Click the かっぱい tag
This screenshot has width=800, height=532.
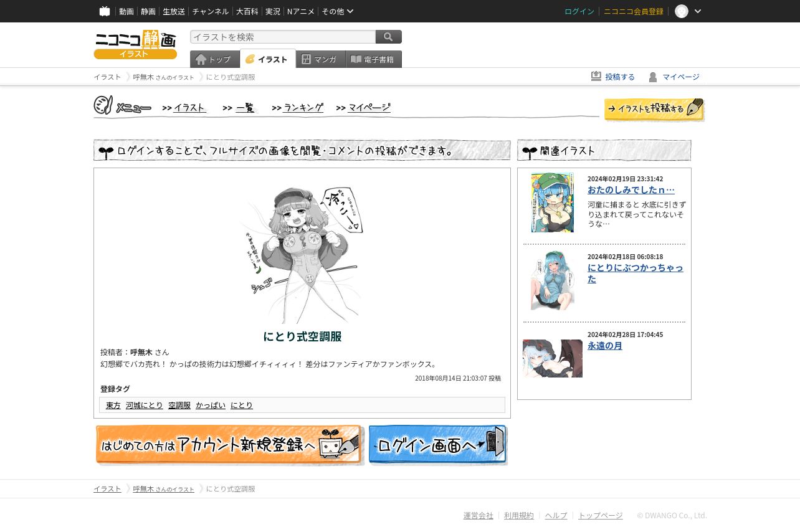[x=211, y=406]
